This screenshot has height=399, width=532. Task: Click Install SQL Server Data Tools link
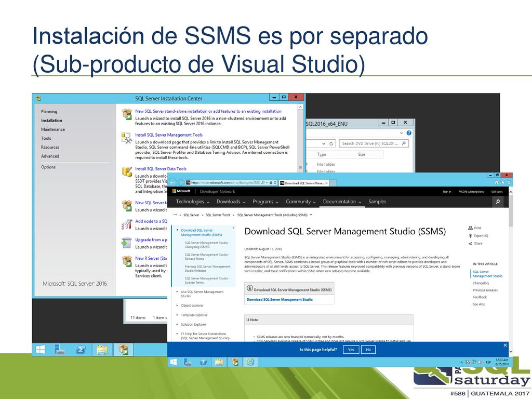coord(161,169)
